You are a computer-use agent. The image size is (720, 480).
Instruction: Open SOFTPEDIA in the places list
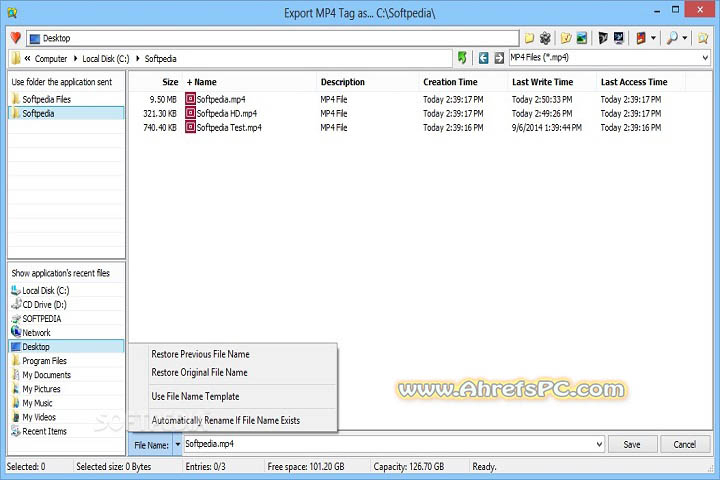[x=67, y=318]
